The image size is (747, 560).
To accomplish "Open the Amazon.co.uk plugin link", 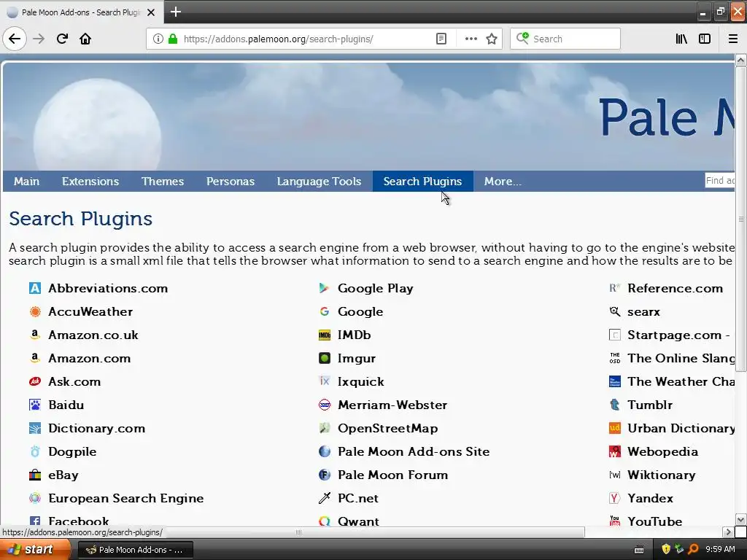I will 93,335.
